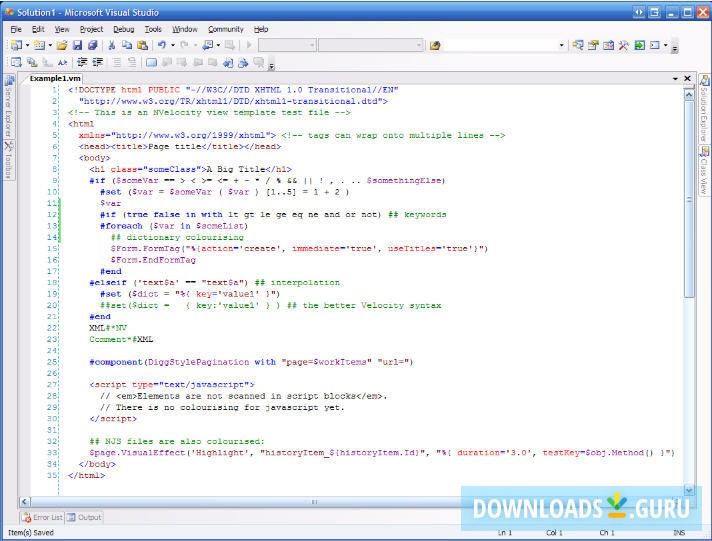The image size is (712, 541).
Task: Show the Output panel
Action: coord(84,517)
